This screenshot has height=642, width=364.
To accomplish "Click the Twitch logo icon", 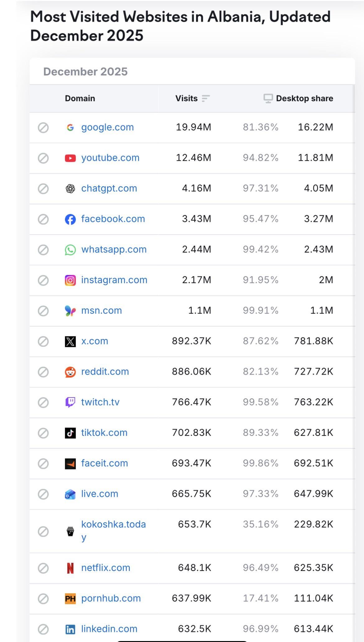I will pos(70,402).
